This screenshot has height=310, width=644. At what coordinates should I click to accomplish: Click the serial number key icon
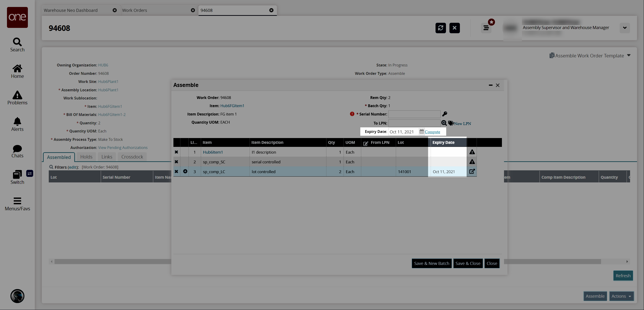445,114
